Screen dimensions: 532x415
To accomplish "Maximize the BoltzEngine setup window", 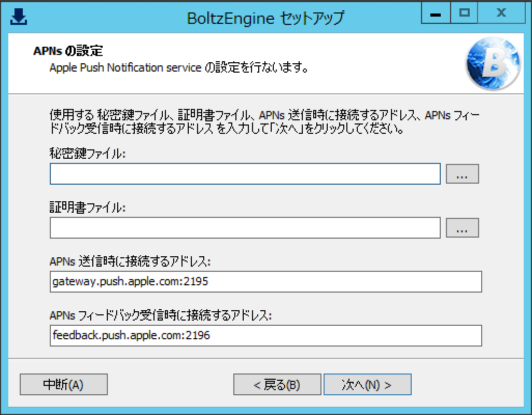I will 464,13.
